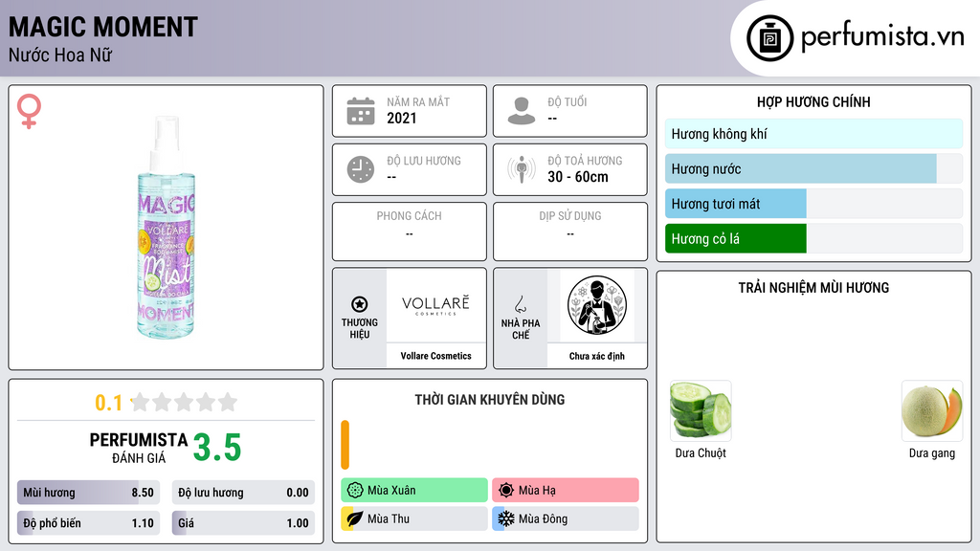The width and height of the screenshot is (980, 551).
Task: Select the Hương cỏ lá accord bar
Action: 813,238
